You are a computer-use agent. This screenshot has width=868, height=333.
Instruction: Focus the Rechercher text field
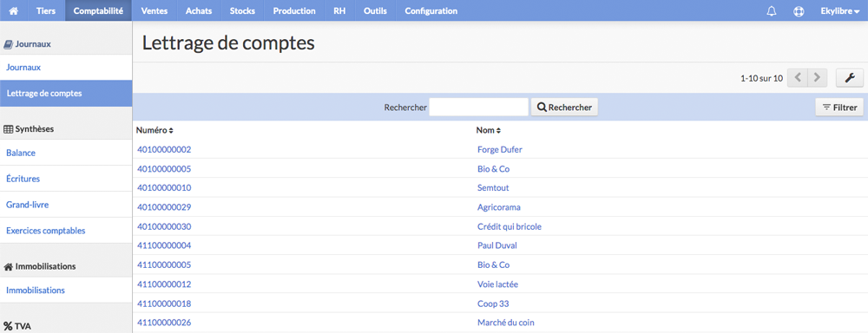tap(478, 108)
